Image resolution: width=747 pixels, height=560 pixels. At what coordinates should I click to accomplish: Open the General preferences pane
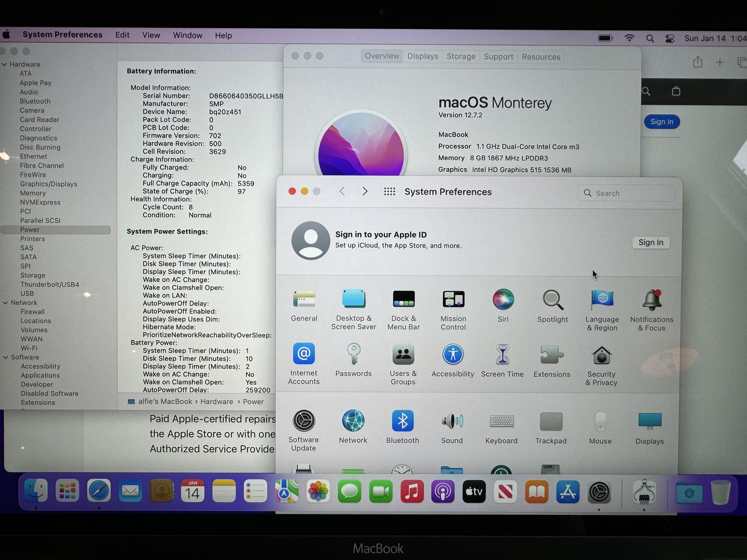click(304, 306)
